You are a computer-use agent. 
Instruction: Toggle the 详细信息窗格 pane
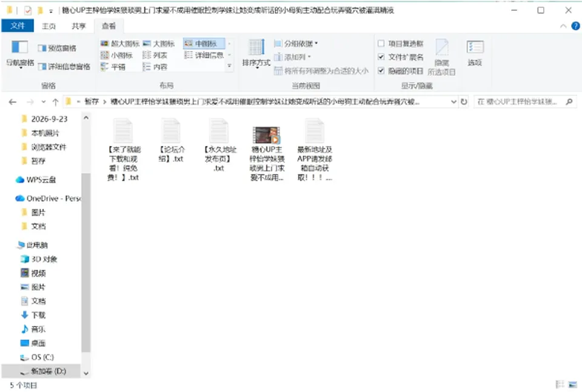click(x=64, y=67)
